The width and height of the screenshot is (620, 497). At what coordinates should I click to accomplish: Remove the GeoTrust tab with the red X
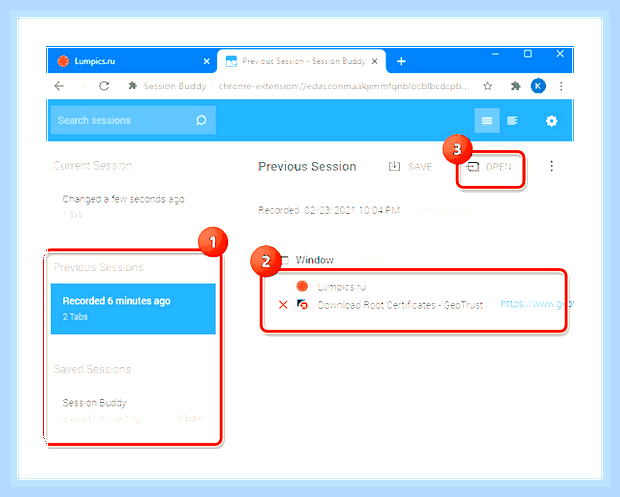click(283, 305)
